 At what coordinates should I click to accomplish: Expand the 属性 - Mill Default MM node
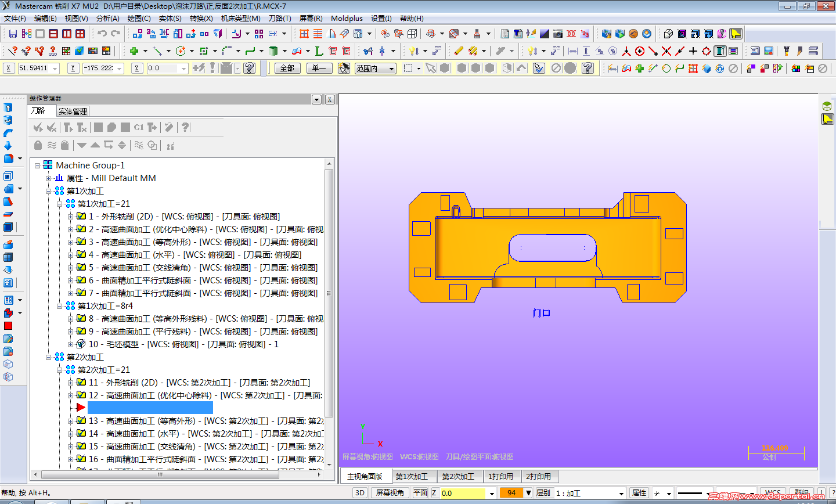tap(49, 178)
